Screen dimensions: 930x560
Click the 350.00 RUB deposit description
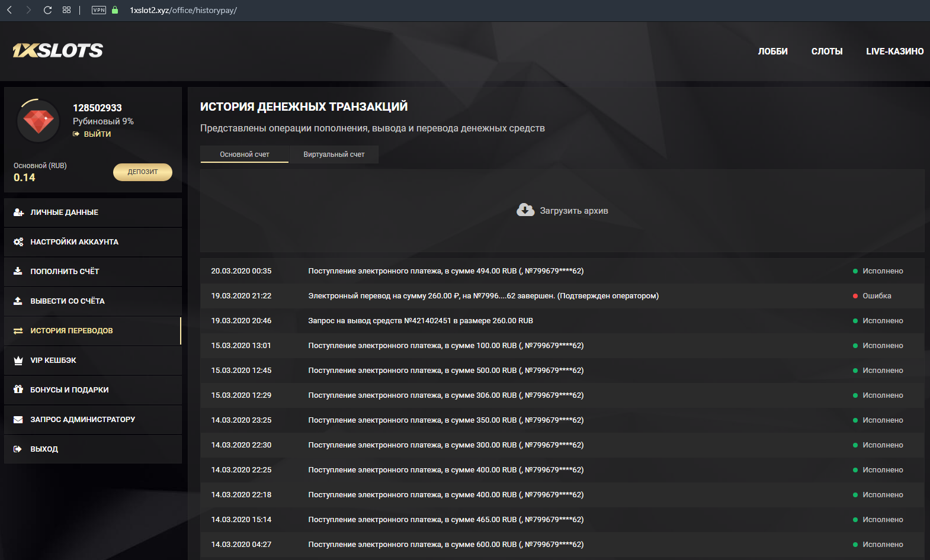coord(446,420)
